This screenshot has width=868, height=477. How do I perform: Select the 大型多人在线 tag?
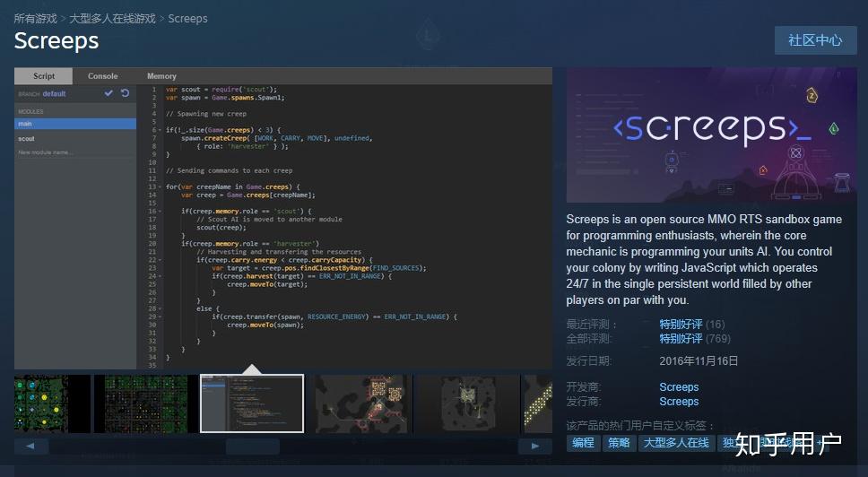(676, 443)
